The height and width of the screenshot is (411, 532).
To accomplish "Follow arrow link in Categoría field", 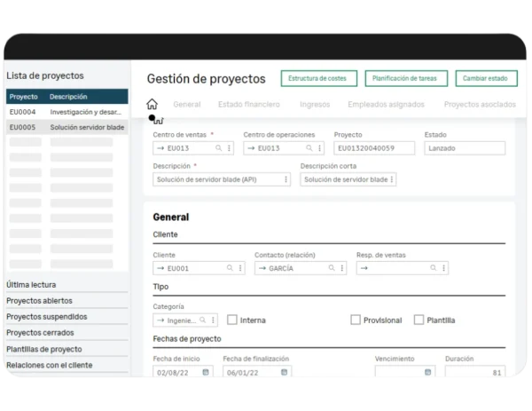I will coord(160,320).
